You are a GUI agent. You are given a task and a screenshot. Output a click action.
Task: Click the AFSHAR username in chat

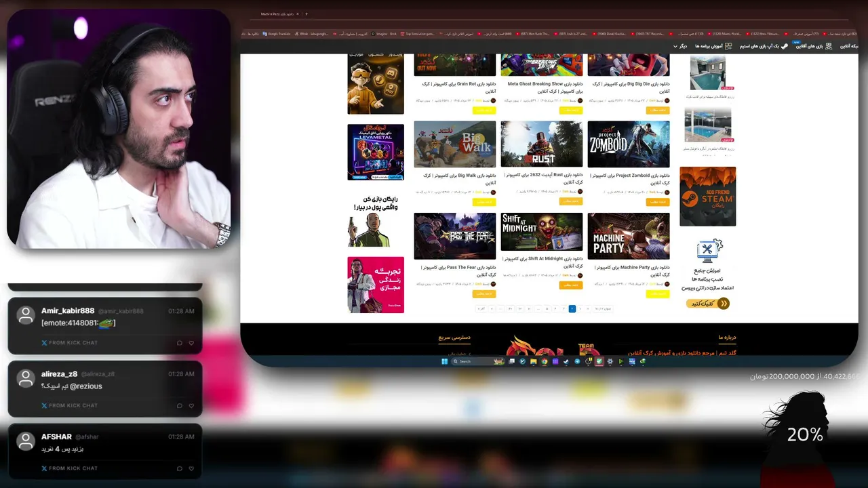[x=56, y=437]
